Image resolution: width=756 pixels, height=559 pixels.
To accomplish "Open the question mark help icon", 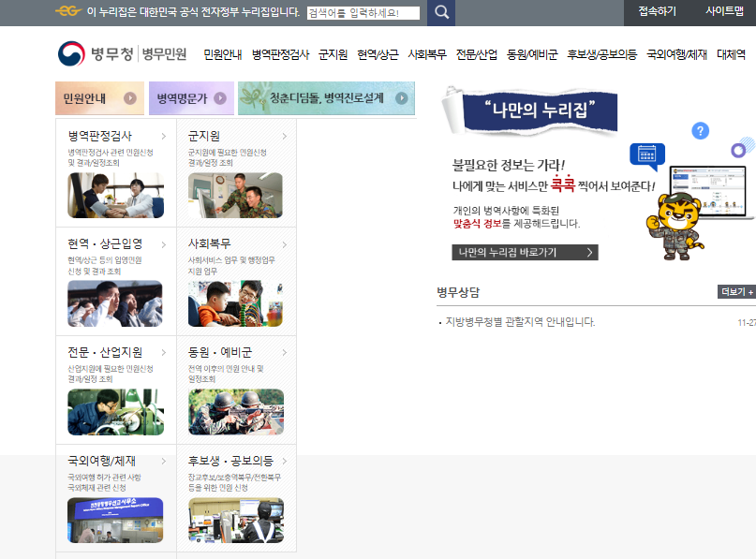I will pos(701,131).
